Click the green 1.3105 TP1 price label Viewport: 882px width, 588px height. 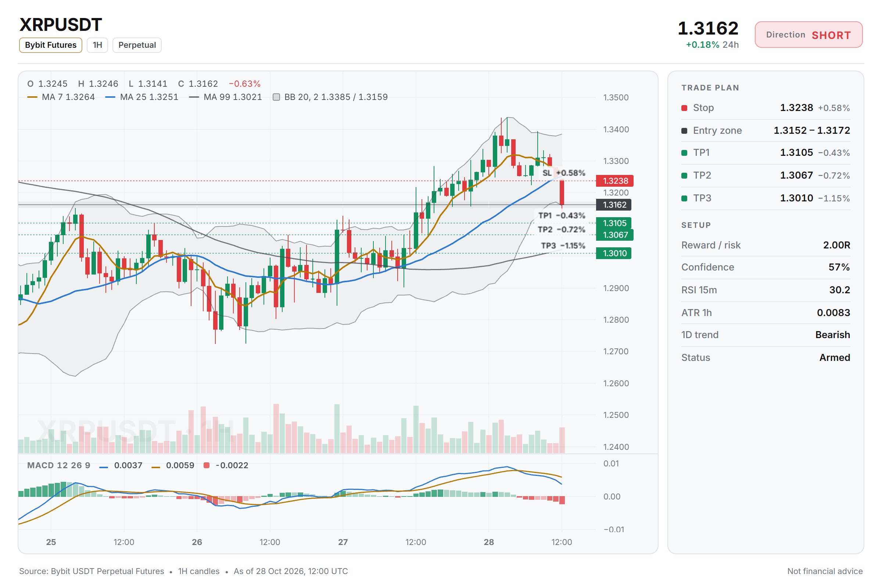[x=614, y=223]
